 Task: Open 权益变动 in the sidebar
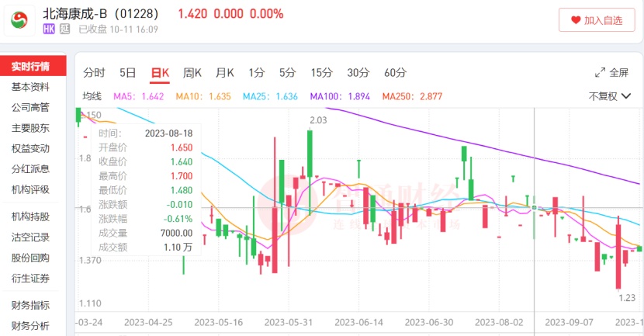coord(30,149)
